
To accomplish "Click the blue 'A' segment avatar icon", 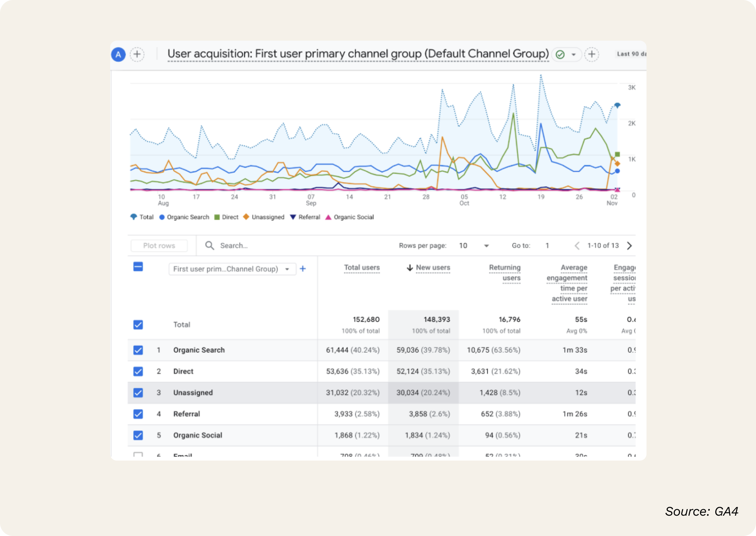I will [x=118, y=54].
